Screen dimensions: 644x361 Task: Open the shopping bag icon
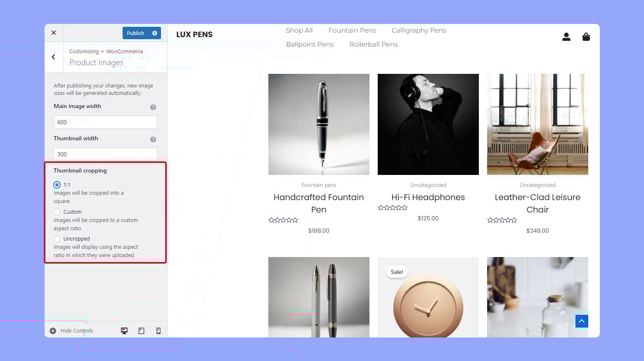pyautogui.click(x=586, y=37)
